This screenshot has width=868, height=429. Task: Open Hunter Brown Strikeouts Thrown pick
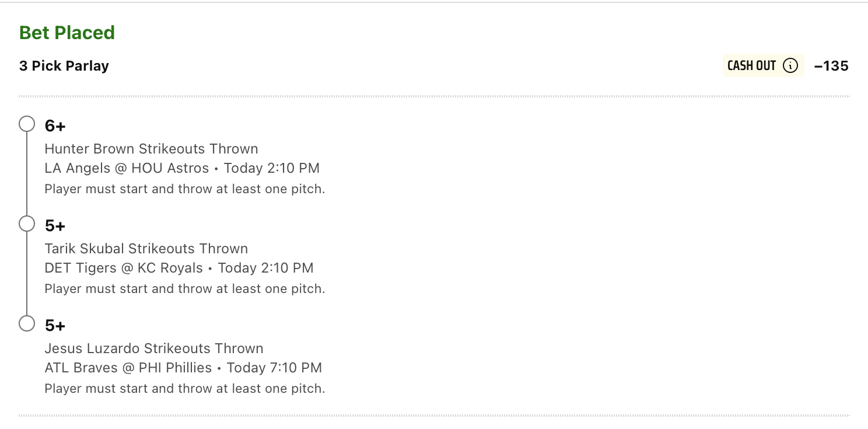tap(151, 149)
